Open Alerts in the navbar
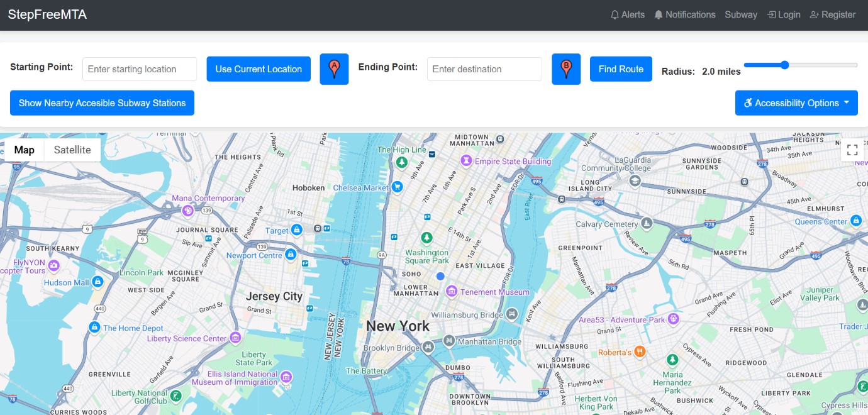 (628, 14)
